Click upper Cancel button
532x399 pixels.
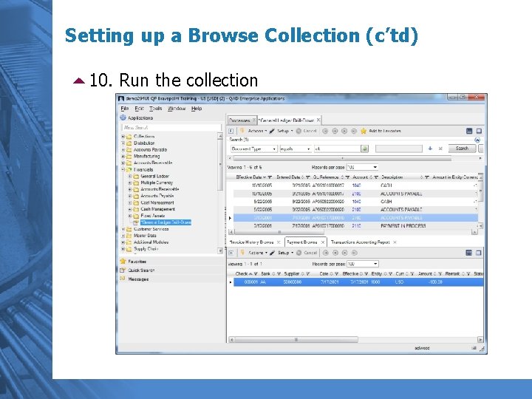306,131
